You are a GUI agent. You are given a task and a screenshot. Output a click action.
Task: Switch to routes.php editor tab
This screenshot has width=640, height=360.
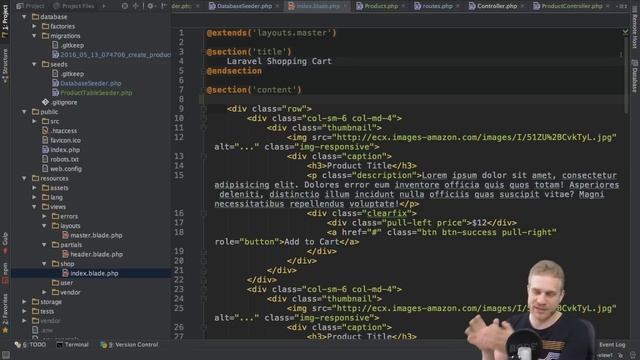tap(437, 6)
